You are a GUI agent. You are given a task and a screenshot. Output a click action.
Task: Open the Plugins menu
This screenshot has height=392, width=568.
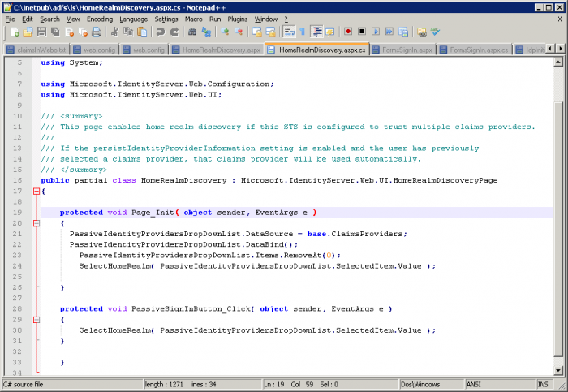(x=238, y=19)
